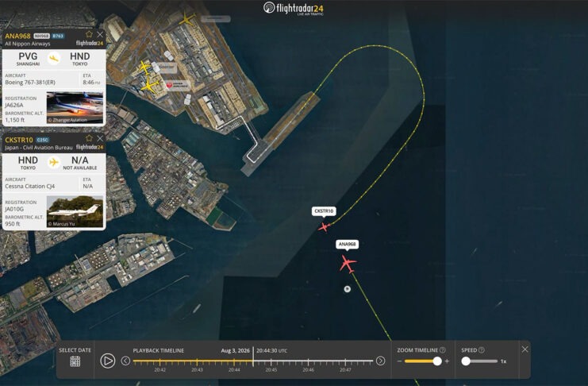
Task: Click the 8:46 PM ETA value
Action: click(91, 83)
